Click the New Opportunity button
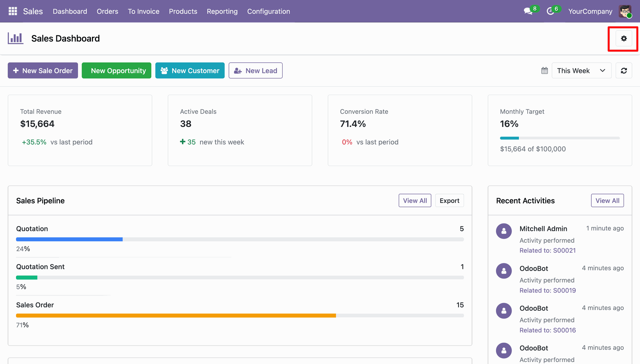640x364 pixels. [116, 71]
